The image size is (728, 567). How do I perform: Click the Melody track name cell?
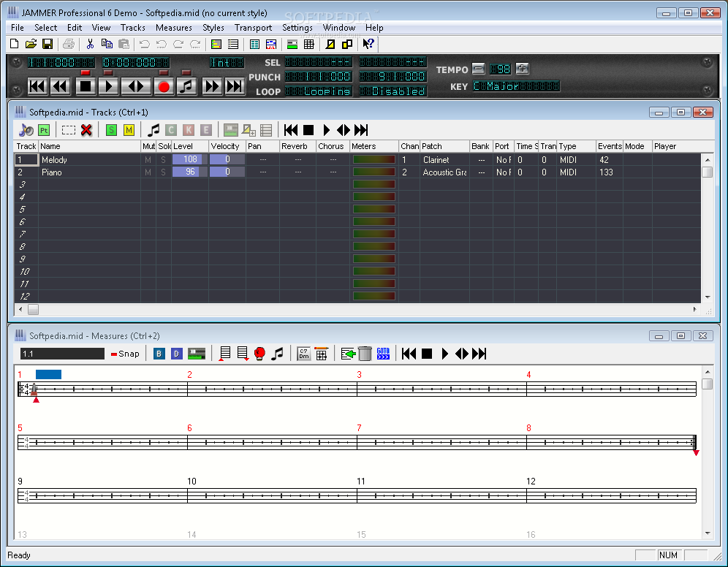(x=90, y=159)
